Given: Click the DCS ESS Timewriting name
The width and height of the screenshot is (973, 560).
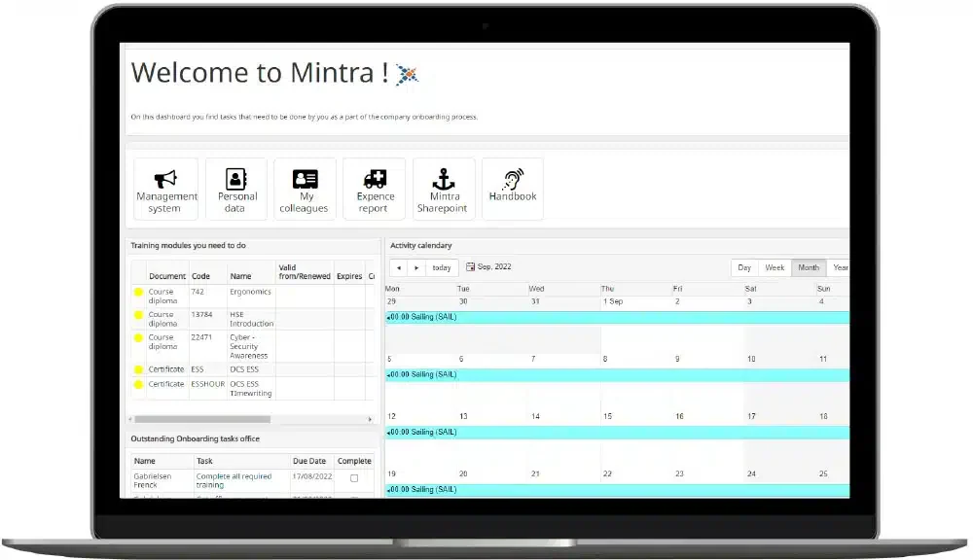Looking at the screenshot, I should (x=251, y=389).
